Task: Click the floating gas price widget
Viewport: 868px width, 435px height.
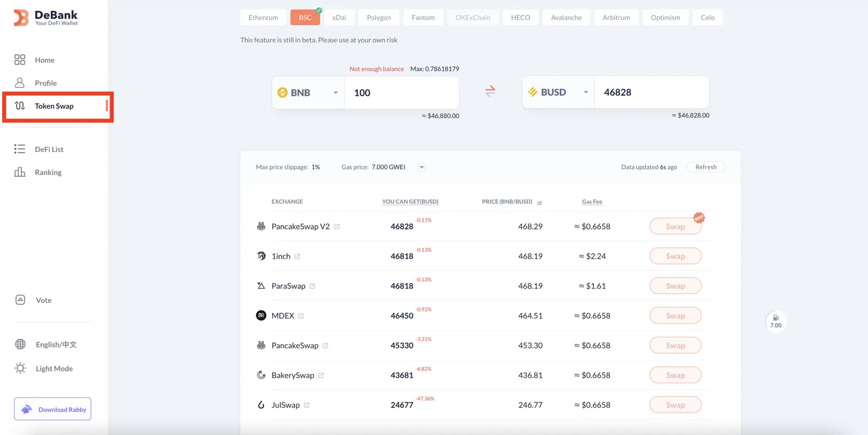Action: tap(776, 321)
